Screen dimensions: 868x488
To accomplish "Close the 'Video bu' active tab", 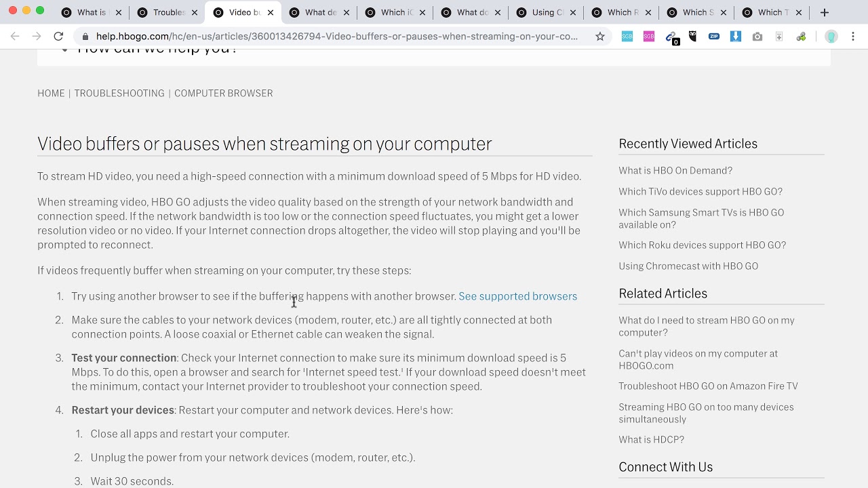I will tap(271, 12).
